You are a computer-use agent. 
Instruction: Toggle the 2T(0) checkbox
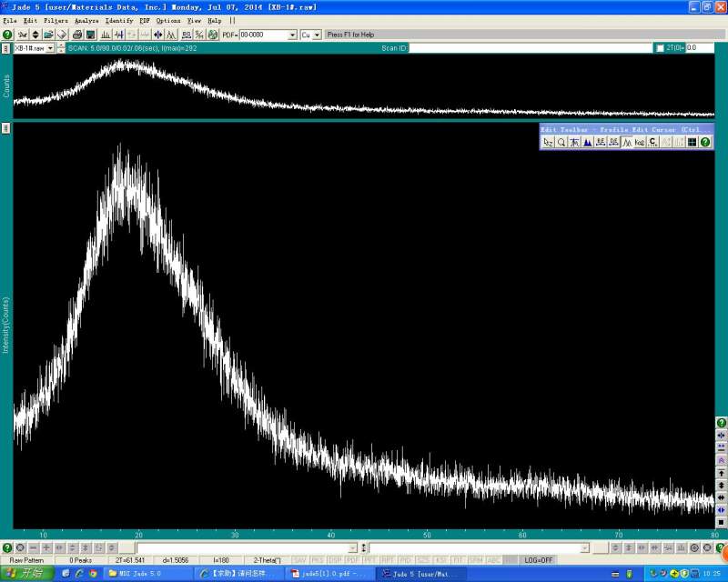click(661, 48)
